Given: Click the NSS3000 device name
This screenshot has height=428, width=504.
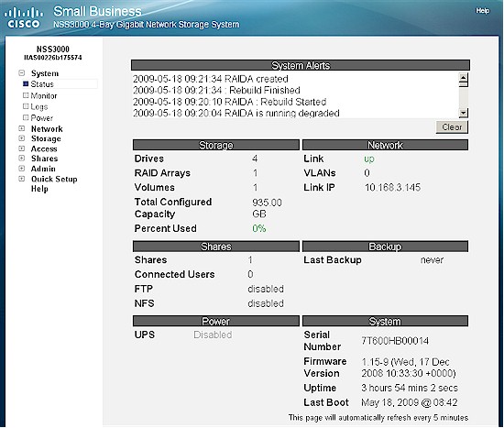Looking at the screenshot, I should [53, 49].
